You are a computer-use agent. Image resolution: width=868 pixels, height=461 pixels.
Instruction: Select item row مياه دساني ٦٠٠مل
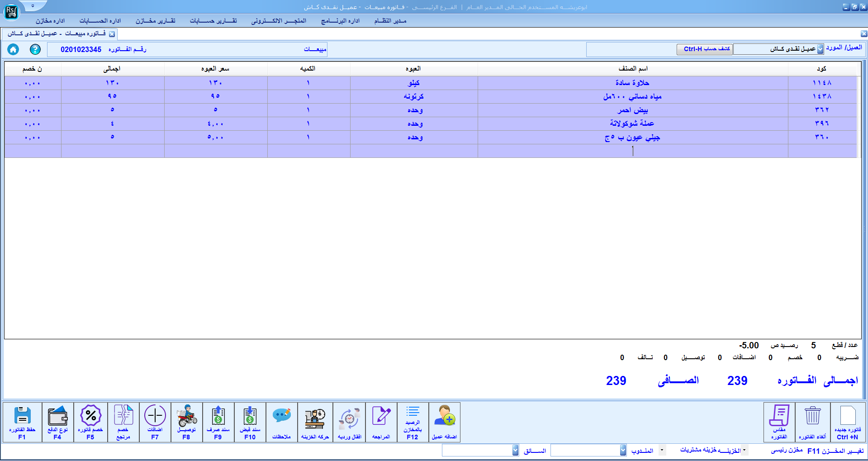pos(431,96)
